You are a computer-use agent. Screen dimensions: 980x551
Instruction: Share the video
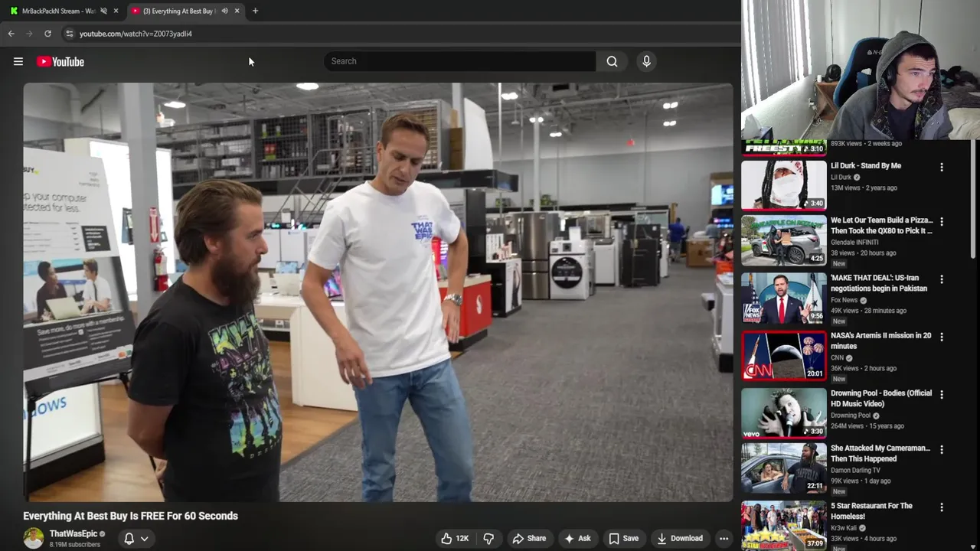[x=529, y=538]
